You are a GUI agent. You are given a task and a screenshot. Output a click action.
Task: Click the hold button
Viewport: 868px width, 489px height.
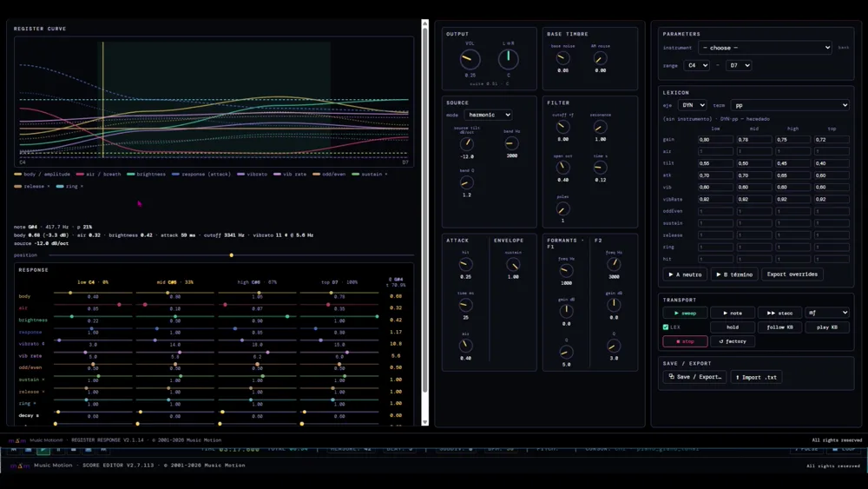tap(733, 327)
